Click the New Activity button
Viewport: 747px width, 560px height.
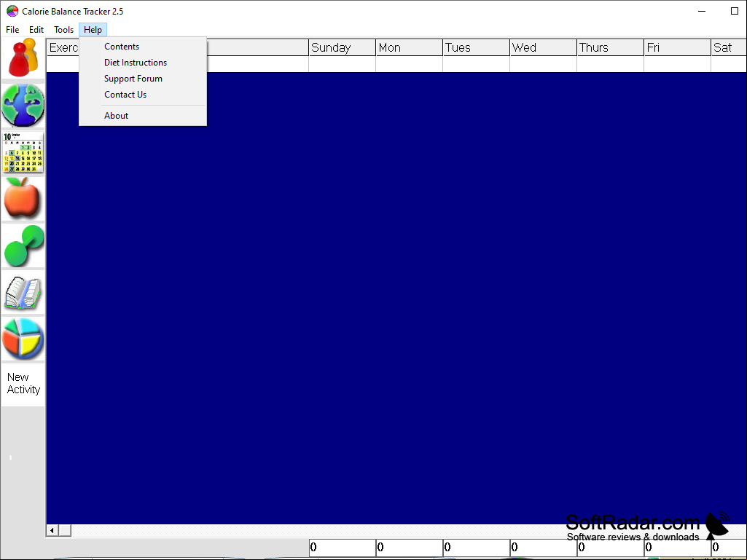[x=23, y=384]
